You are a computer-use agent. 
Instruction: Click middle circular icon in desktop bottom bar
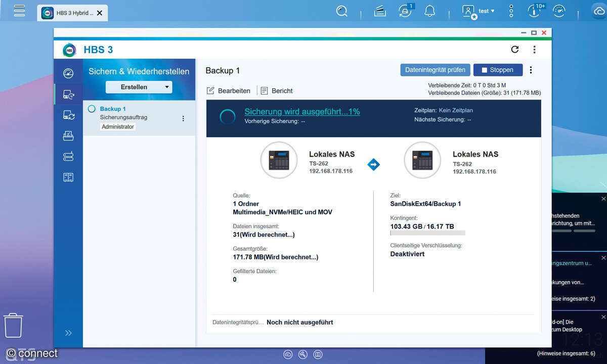pos(302,354)
